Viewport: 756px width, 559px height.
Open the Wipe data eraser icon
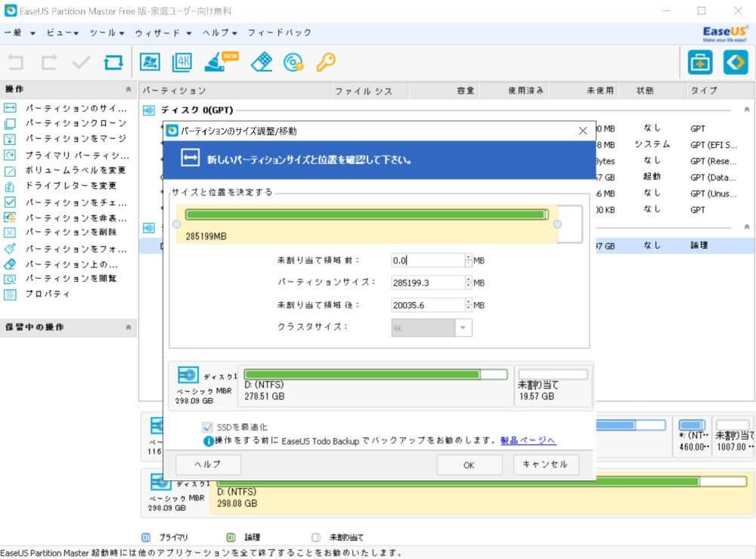click(x=262, y=62)
